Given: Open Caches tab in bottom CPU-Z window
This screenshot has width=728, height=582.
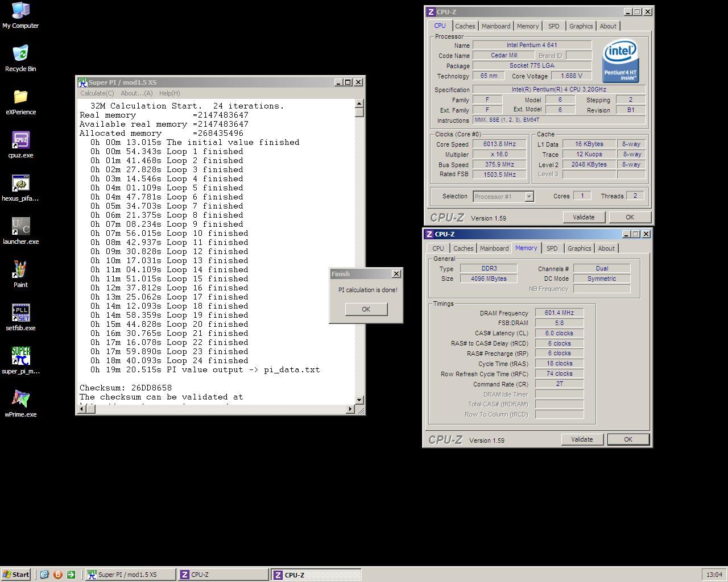Looking at the screenshot, I should [x=463, y=248].
